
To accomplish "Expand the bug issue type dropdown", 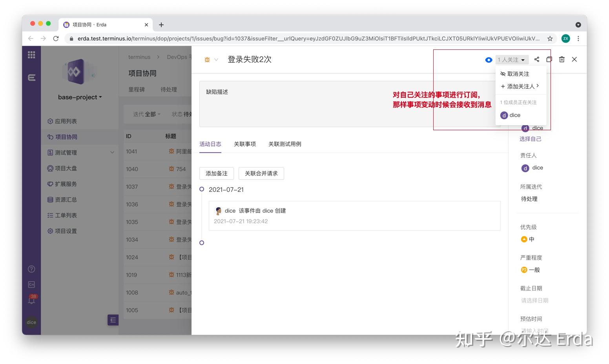I will coord(211,60).
